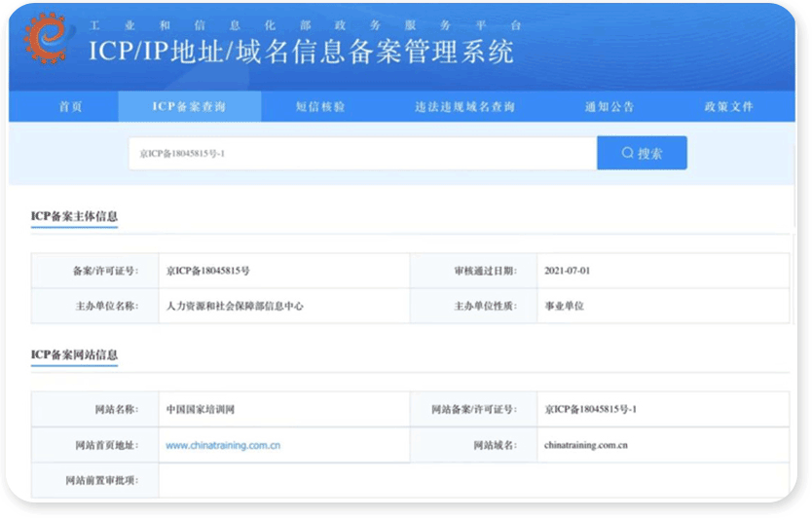
Task: Click the 主办单位名称 label
Action: [x=107, y=306]
